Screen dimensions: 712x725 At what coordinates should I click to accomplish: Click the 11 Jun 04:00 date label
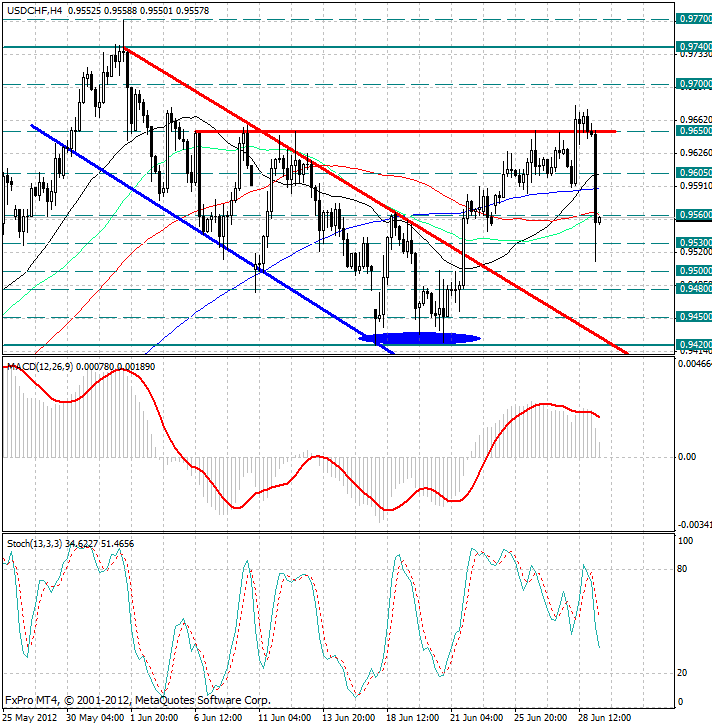pyautogui.click(x=284, y=718)
